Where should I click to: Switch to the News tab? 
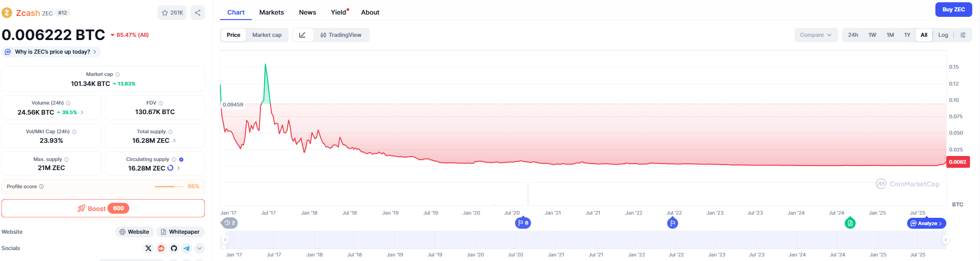pos(307,12)
